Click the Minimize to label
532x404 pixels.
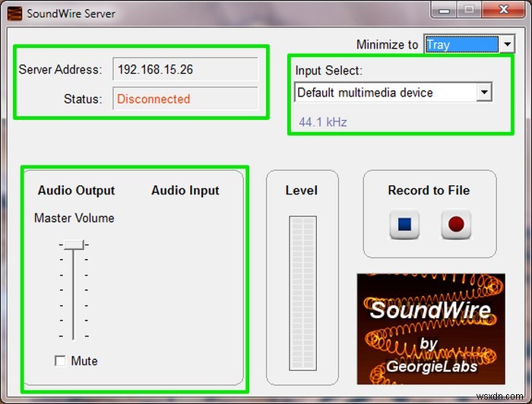[387, 44]
